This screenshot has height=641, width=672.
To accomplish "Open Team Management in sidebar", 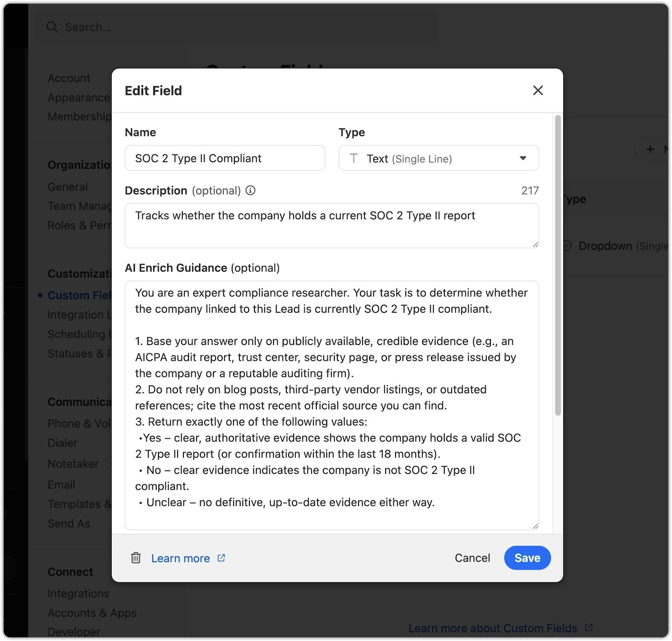I will coord(79,206).
